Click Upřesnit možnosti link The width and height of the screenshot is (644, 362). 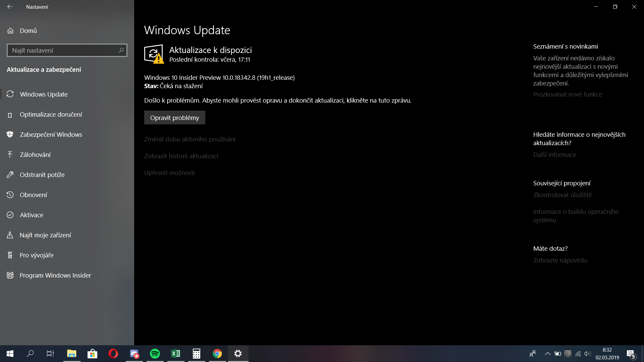coord(169,173)
